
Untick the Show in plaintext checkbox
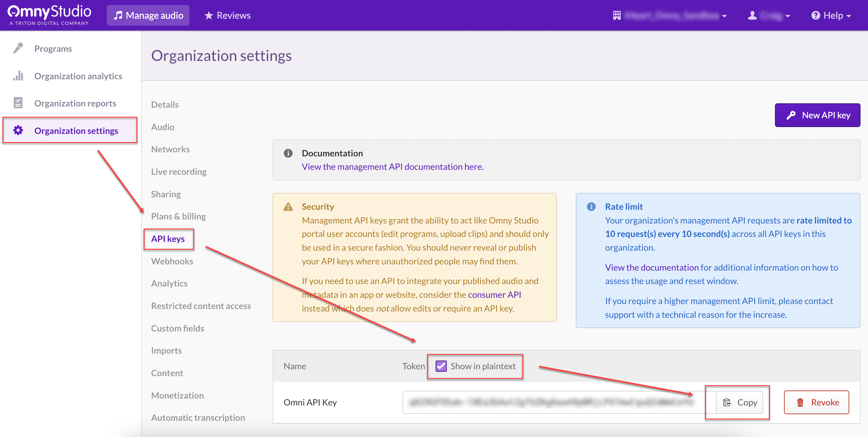[441, 366]
